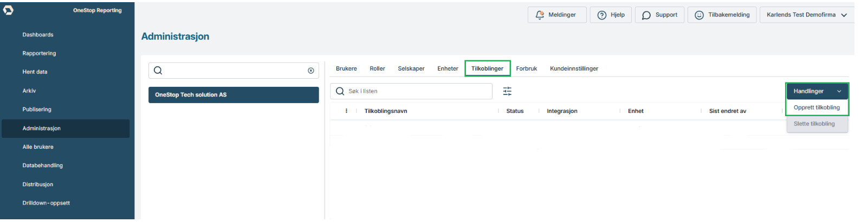Open the list filter settings icon
The width and height of the screenshot is (868, 222).
tap(507, 91)
